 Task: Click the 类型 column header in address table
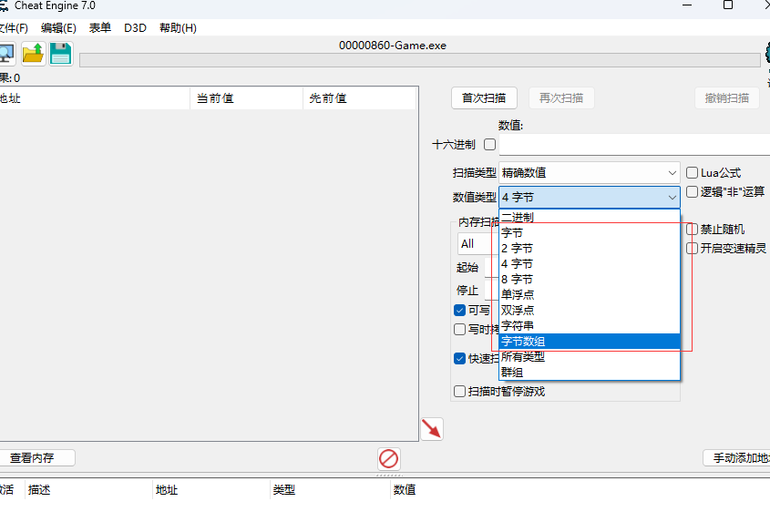point(330,490)
